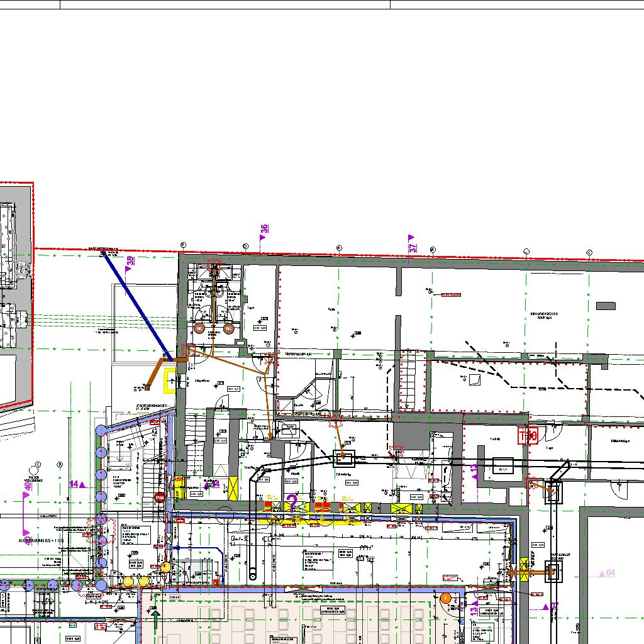Select the purple question mark annotation
This screenshot has height=644, width=644.
(x=292, y=502)
